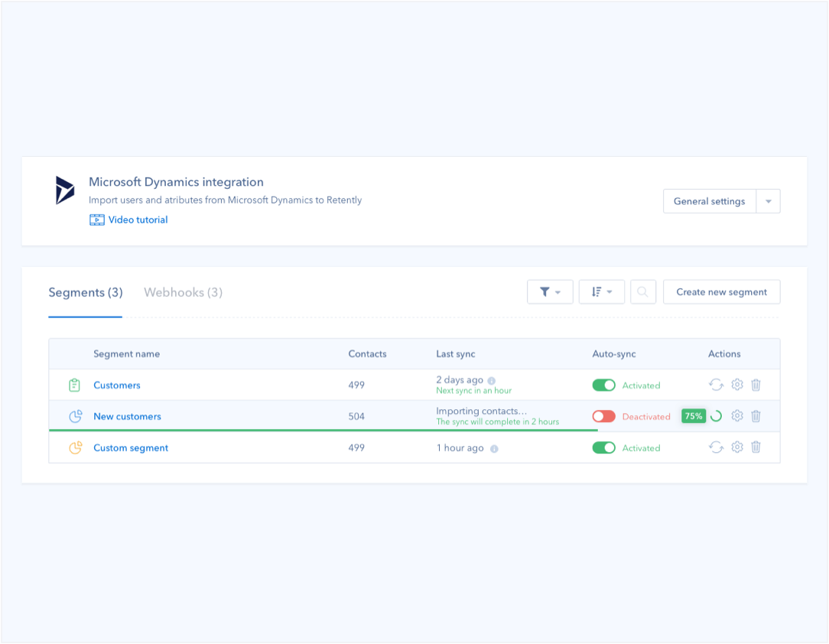Switch to the Segments (3) tab
829x644 pixels.
coord(86,292)
